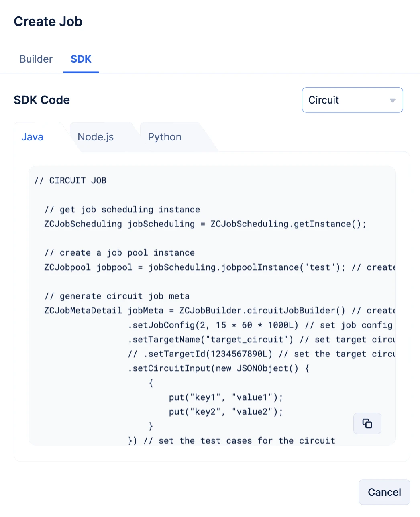This screenshot has width=420, height=517.
Task: Click the commented setTargetId line
Action: pos(261,354)
